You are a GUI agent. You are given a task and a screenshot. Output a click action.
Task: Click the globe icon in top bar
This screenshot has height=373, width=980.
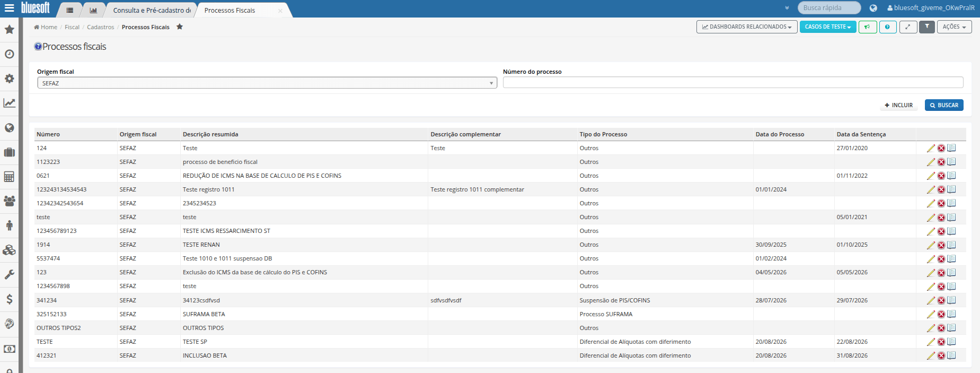click(x=873, y=8)
